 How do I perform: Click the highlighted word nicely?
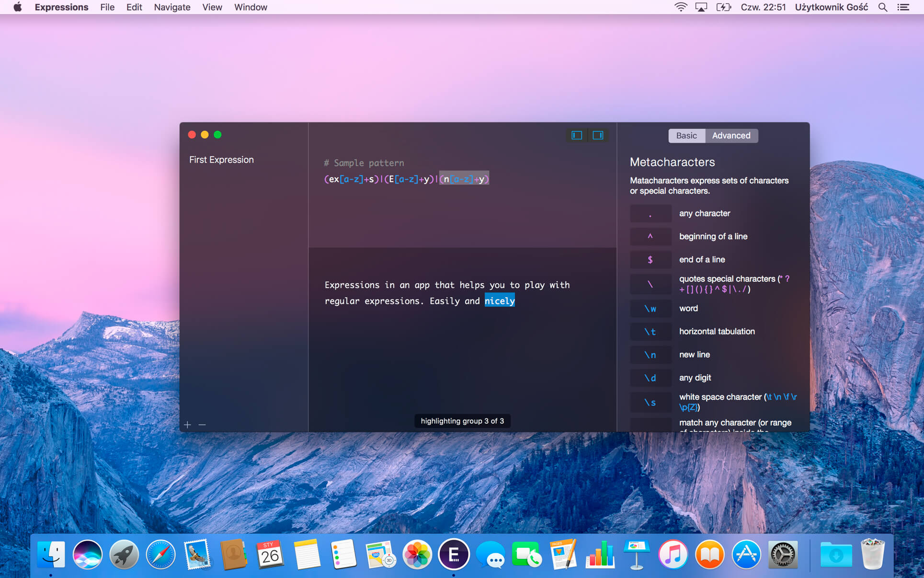499,301
